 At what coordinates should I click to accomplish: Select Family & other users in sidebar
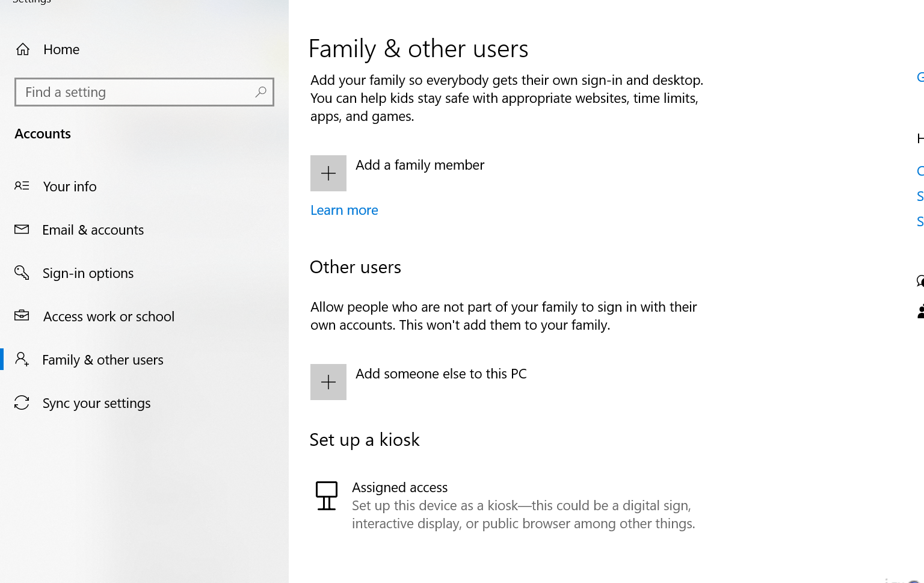pos(103,360)
